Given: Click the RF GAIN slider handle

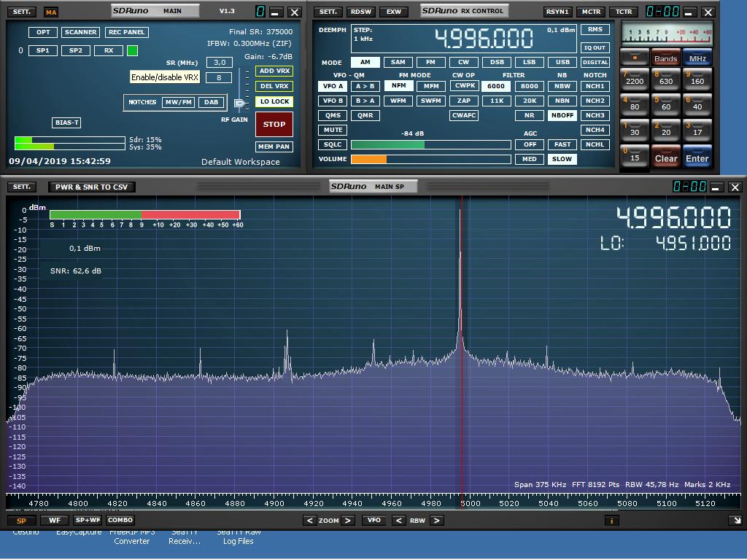Looking at the screenshot, I should click(239, 103).
